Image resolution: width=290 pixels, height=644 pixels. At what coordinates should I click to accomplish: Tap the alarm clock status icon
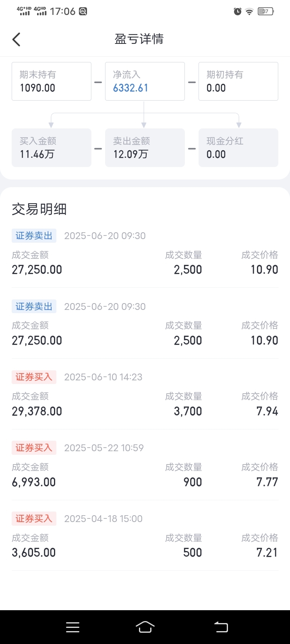coord(238,11)
